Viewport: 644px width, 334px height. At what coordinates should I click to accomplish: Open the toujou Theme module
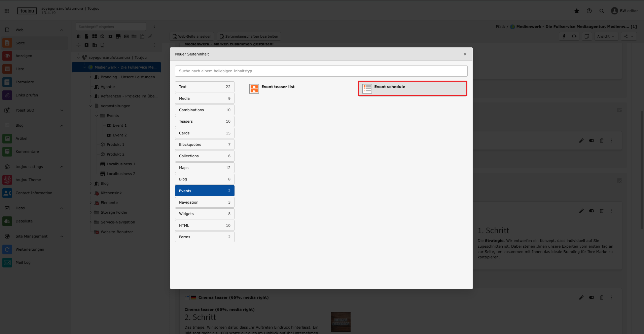pyautogui.click(x=28, y=180)
